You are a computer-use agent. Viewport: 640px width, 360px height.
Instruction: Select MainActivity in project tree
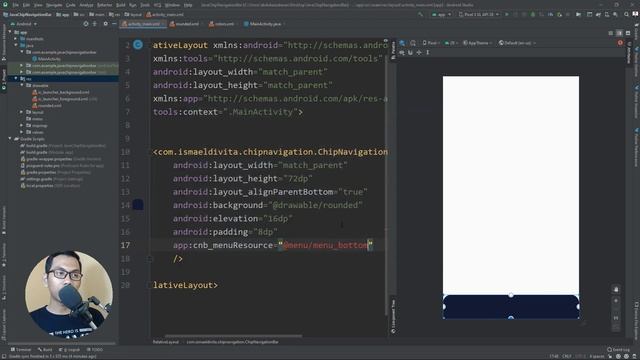pos(46,59)
